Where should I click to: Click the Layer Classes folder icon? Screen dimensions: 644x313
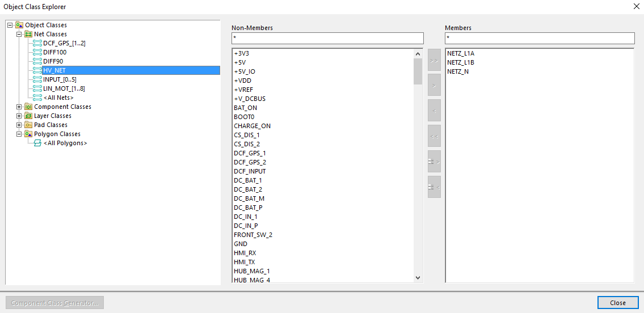click(x=28, y=116)
